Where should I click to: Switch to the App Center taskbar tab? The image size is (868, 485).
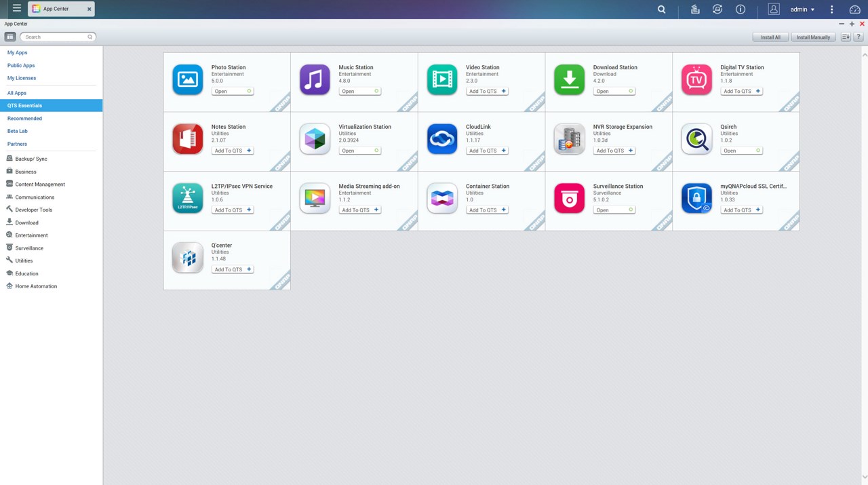61,9
